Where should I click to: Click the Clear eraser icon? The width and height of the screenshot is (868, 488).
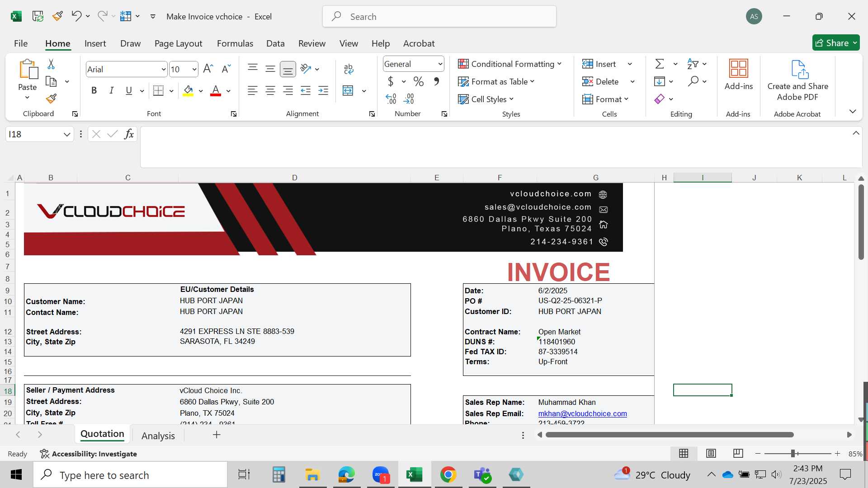(x=660, y=99)
